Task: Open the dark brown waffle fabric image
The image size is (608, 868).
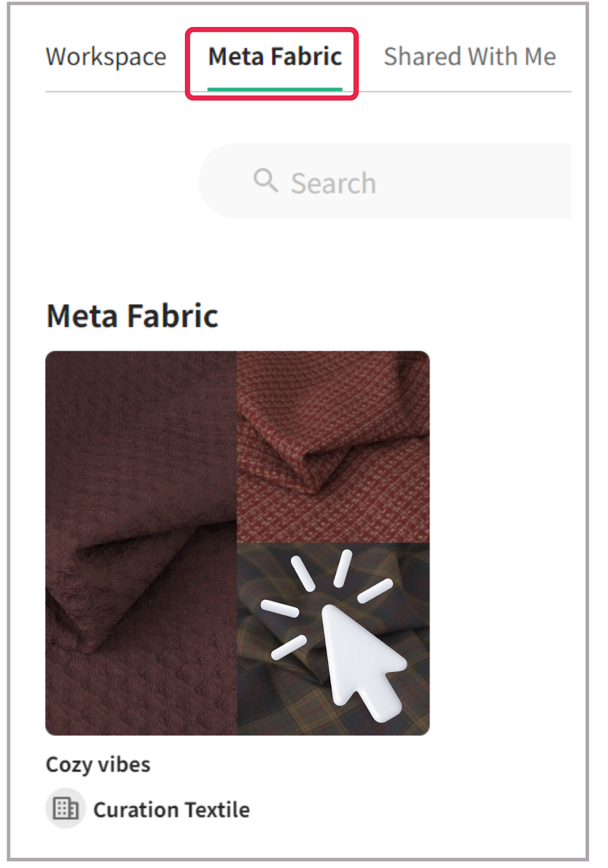Action: pyautogui.click(x=141, y=543)
